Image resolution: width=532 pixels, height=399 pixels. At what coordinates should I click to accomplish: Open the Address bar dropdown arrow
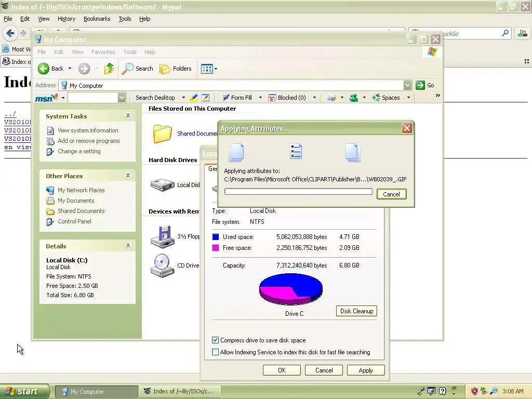coord(407,85)
